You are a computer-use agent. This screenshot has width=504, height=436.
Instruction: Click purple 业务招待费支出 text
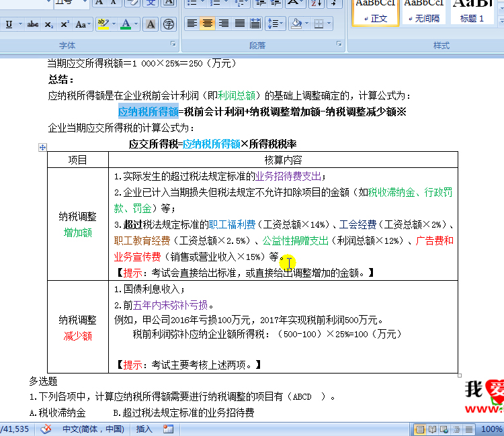[288, 176]
